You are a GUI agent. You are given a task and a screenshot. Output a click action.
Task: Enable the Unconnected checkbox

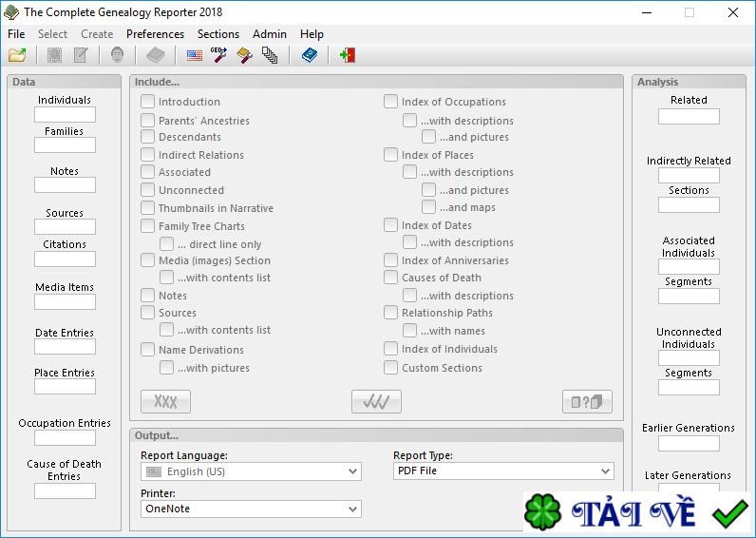(147, 189)
